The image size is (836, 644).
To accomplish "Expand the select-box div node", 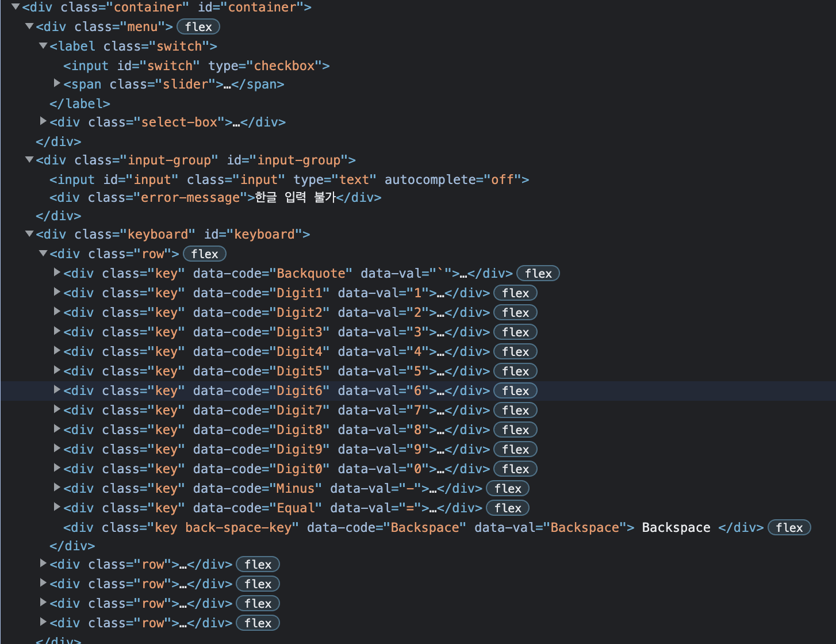I will click(x=43, y=121).
